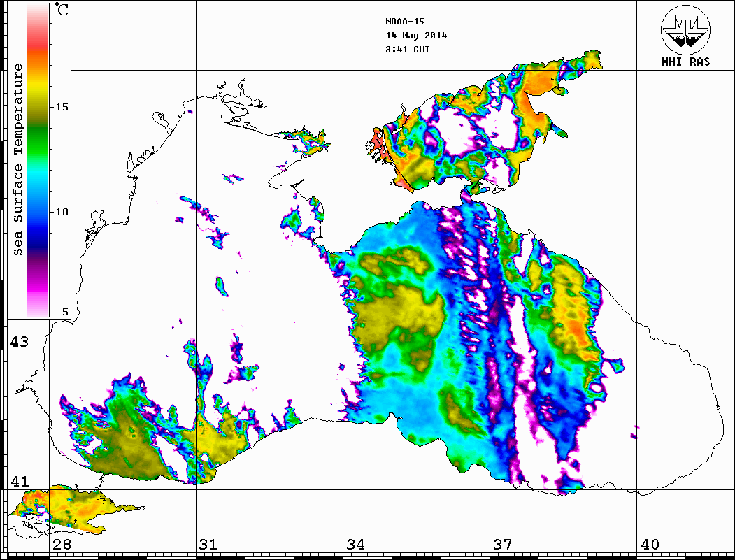735x560 pixels.
Task: Click the 15 tick label on color scale
Action: click(62, 107)
